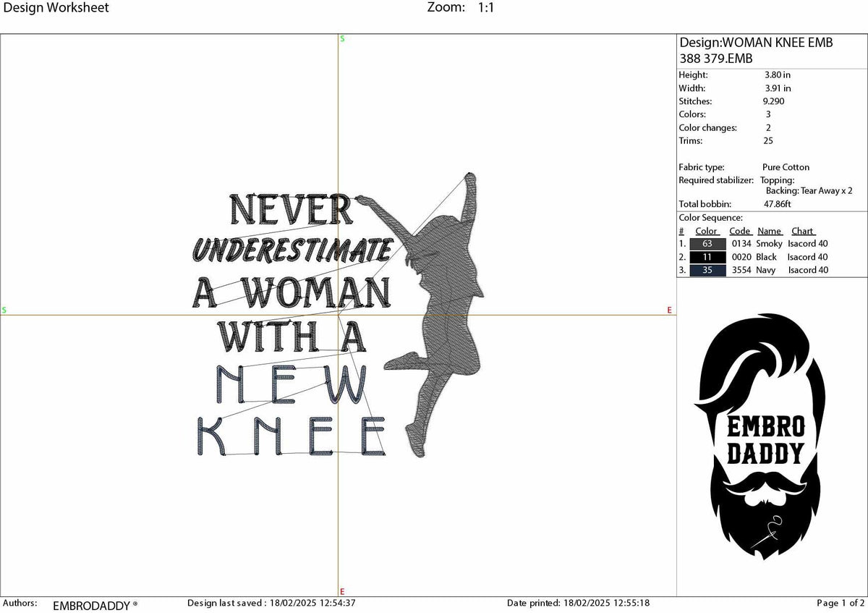Click the word UNDERESTIMATE in the design

pos(292,250)
